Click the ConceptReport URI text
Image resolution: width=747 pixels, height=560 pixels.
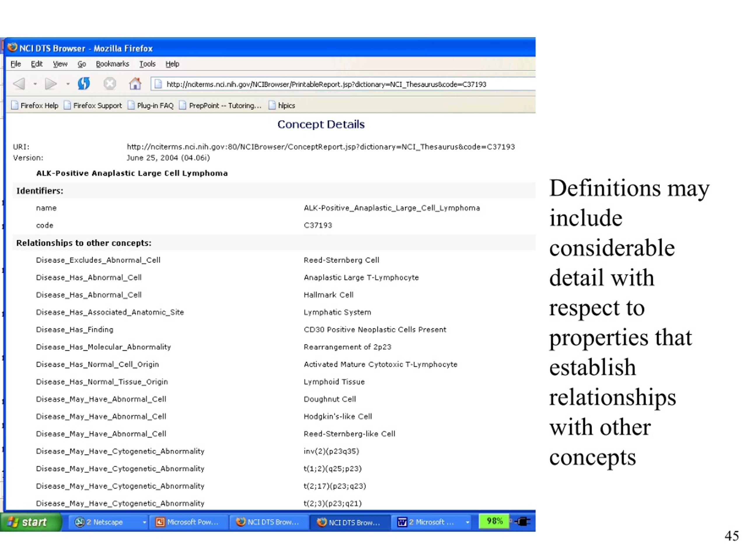[x=320, y=147]
